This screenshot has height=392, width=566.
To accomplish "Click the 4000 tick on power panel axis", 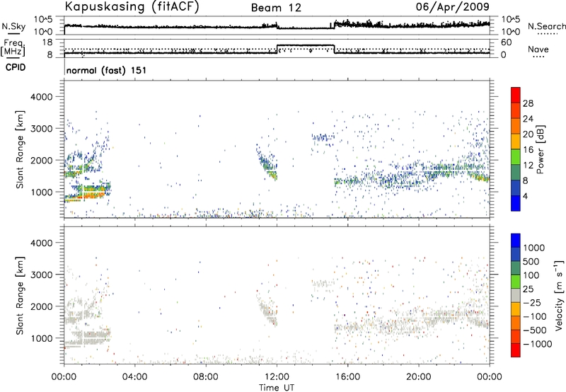I will point(42,97).
